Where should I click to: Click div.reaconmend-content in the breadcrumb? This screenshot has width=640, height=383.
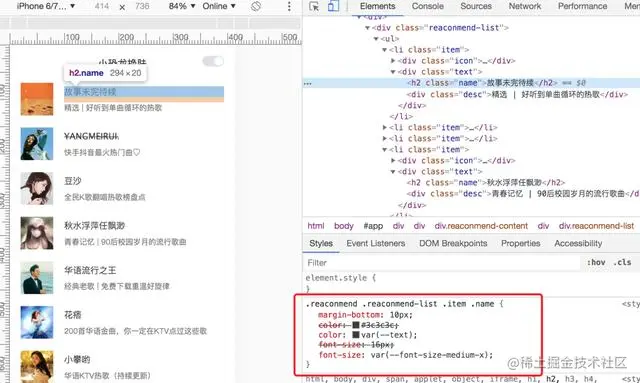click(x=481, y=226)
